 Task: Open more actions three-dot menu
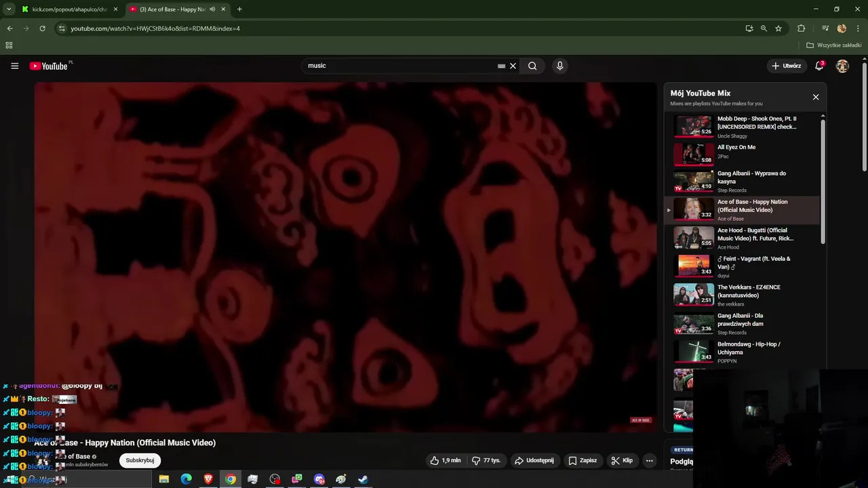coord(649,460)
